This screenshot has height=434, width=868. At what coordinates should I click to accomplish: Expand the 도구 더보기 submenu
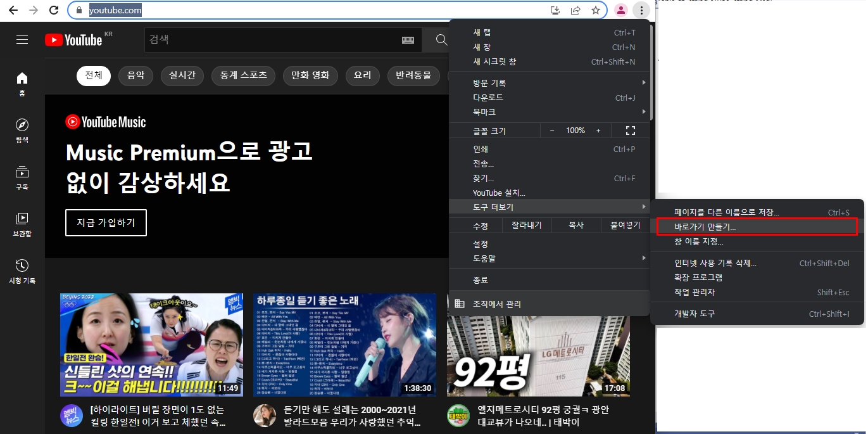tap(549, 207)
